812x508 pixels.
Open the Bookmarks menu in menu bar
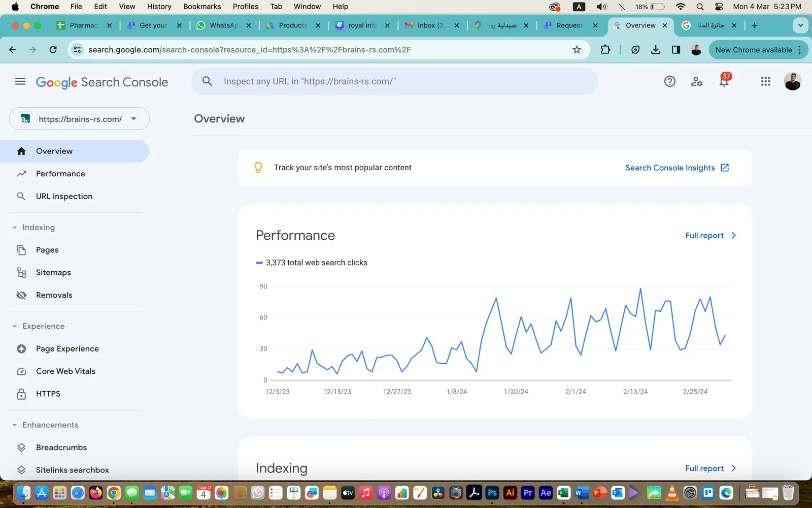click(201, 7)
